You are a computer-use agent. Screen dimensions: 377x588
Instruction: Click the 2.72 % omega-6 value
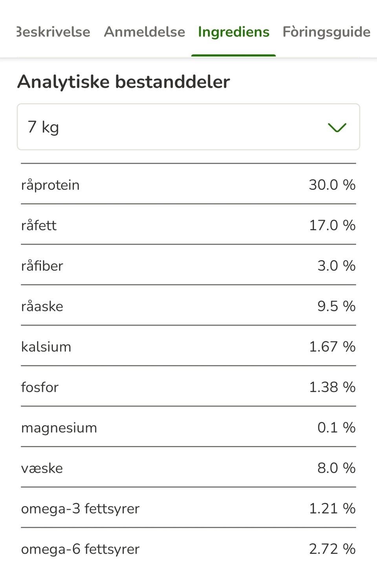(332, 548)
